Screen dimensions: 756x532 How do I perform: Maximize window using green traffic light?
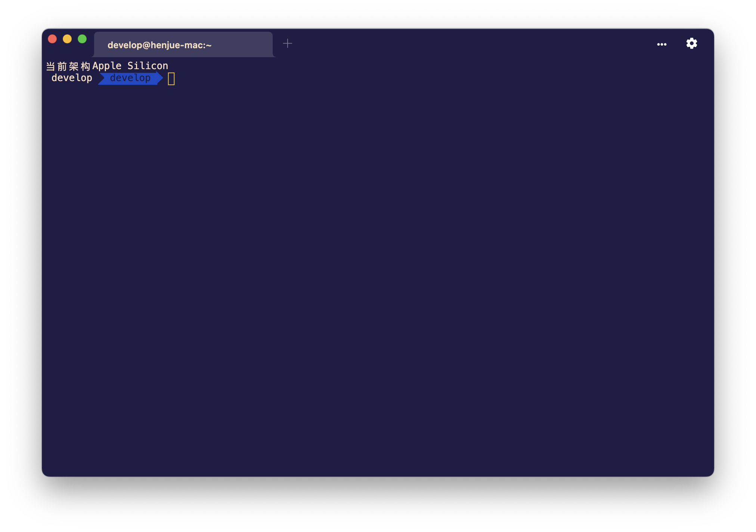point(82,39)
